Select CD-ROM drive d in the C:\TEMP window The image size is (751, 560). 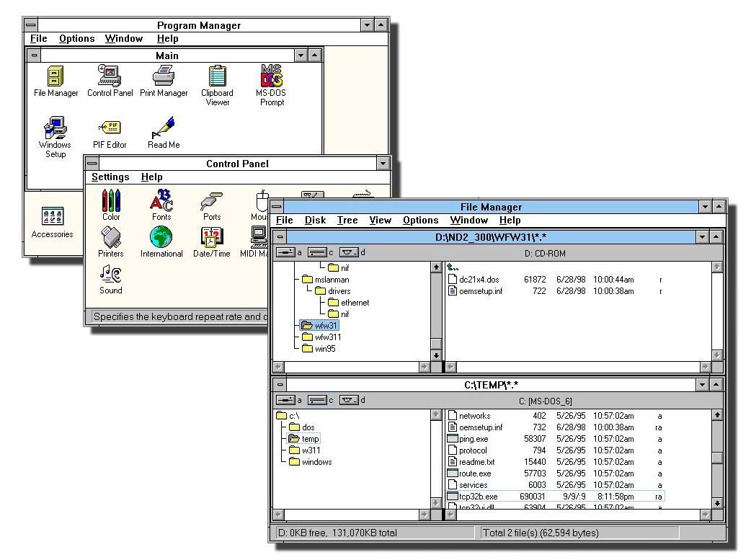(352, 400)
